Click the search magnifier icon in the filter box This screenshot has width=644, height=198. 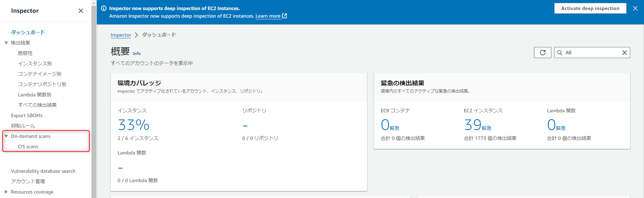pyautogui.click(x=560, y=53)
